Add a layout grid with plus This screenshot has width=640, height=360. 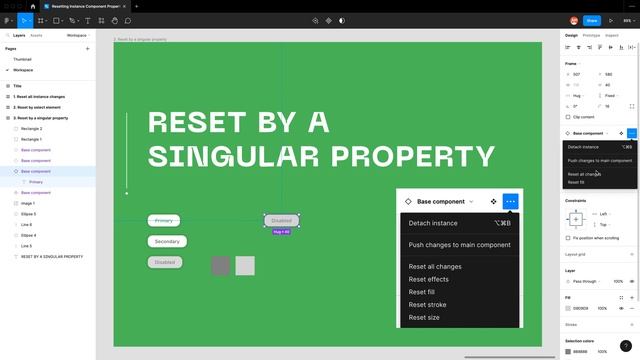coord(632,254)
